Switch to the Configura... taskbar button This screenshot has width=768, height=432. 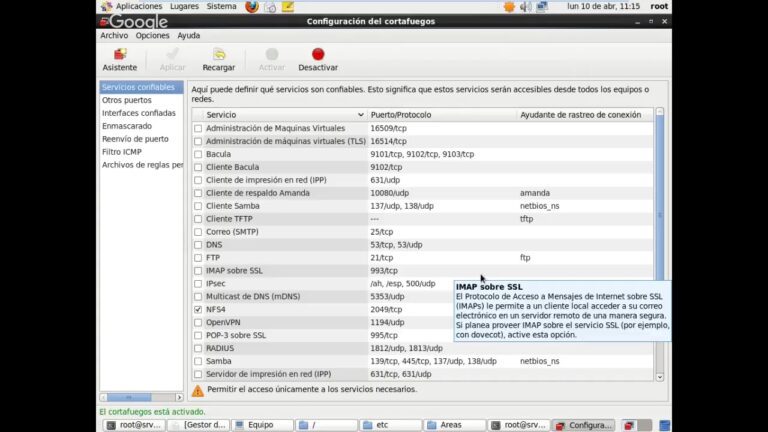coord(584,425)
